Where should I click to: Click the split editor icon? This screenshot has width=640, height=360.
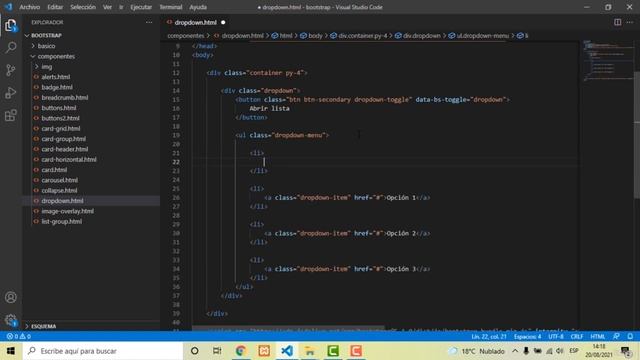(x=618, y=22)
